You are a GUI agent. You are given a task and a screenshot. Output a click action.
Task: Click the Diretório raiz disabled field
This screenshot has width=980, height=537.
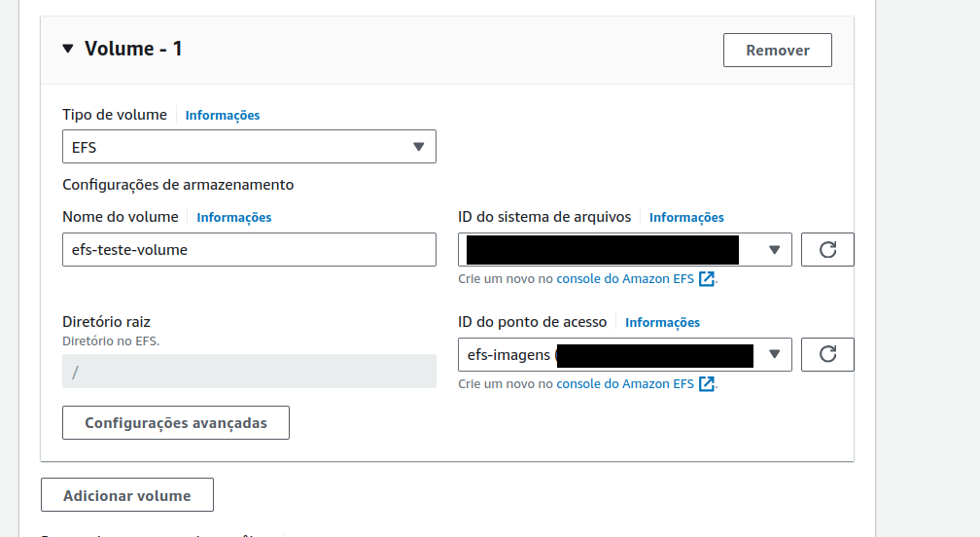click(x=249, y=372)
